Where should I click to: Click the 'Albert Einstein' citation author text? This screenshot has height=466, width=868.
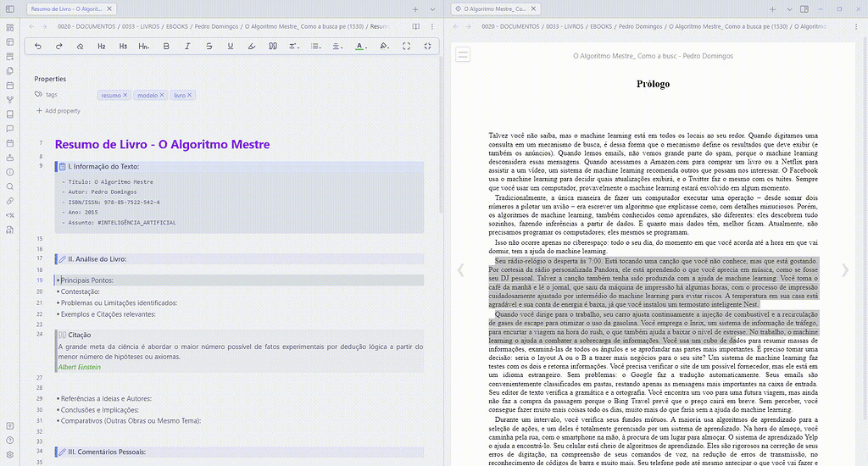[x=79, y=367]
